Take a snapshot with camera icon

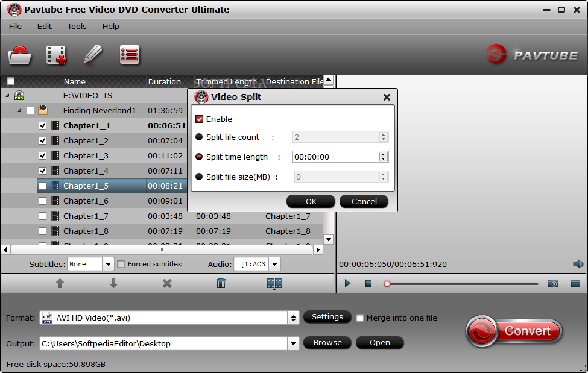(552, 284)
